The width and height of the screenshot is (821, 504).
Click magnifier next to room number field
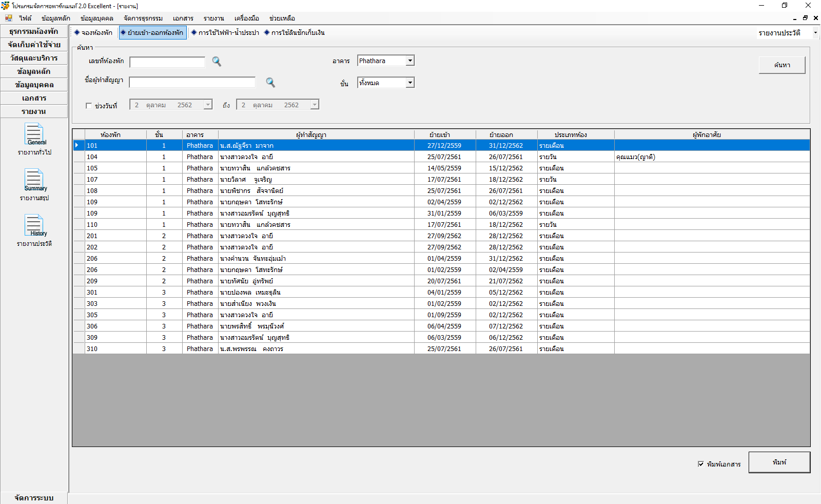[217, 62]
